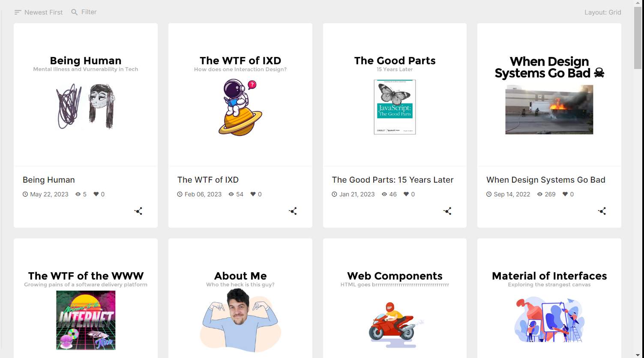The width and height of the screenshot is (644, 358).
Task: Click the Sep 14, 2022 date text
Action: (512, 194)
